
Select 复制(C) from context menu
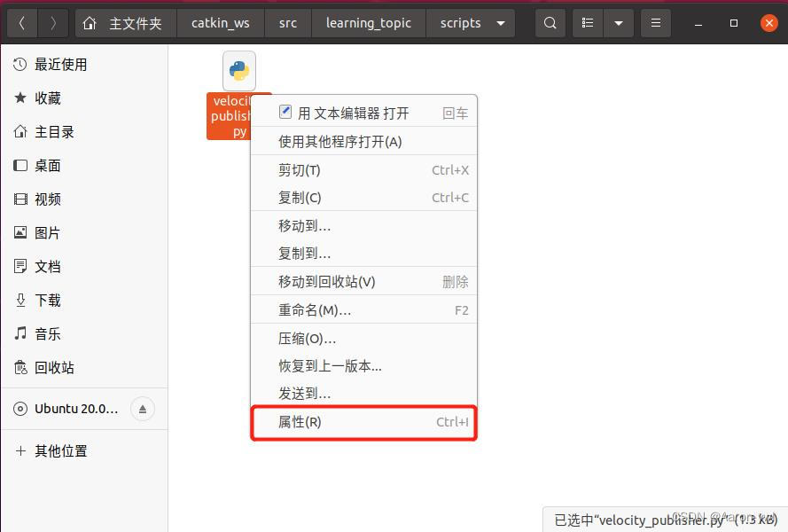tap(363, 198)
